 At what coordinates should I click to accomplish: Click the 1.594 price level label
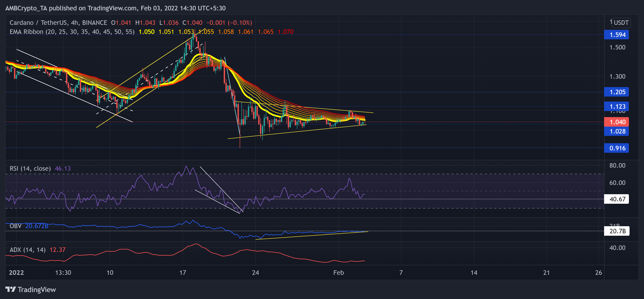click(x=616, y=35)
